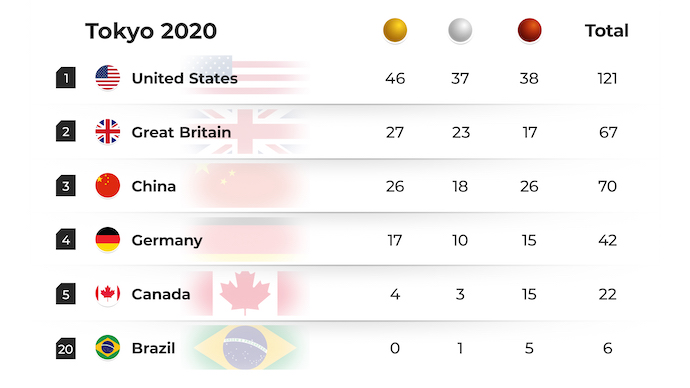Select the China round flag icon
Viewport: 690px width, 388px height.
tap(108, 186)
